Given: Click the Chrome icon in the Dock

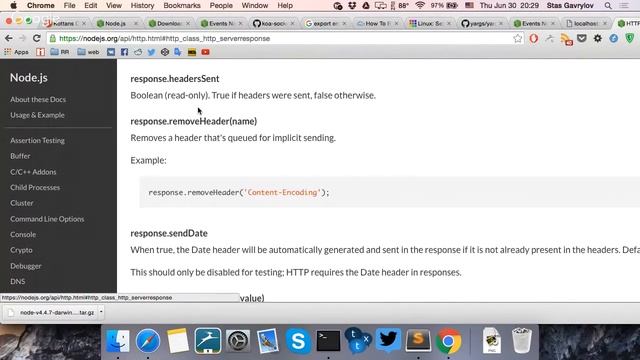Looking at the screenshot, I should (448, 341).
